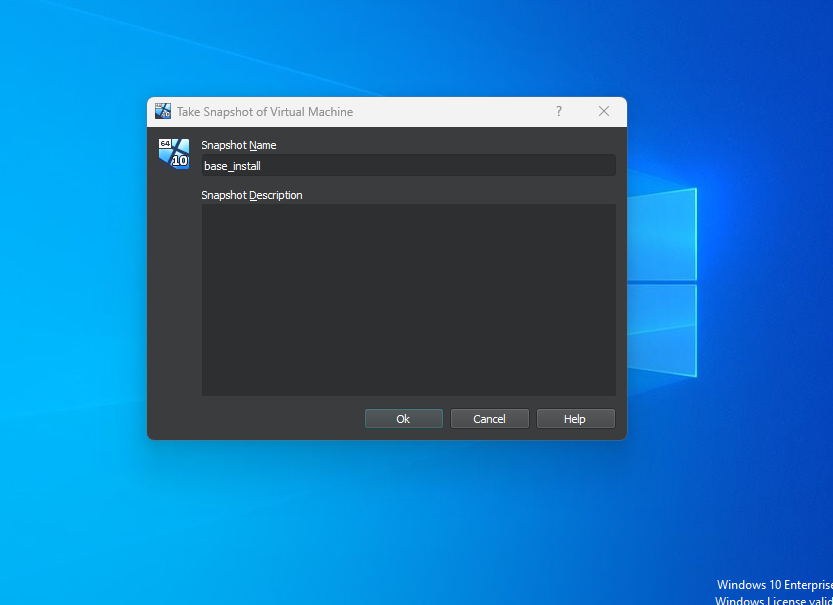Close the Take Snapshot dialog with X

[604, 112]
